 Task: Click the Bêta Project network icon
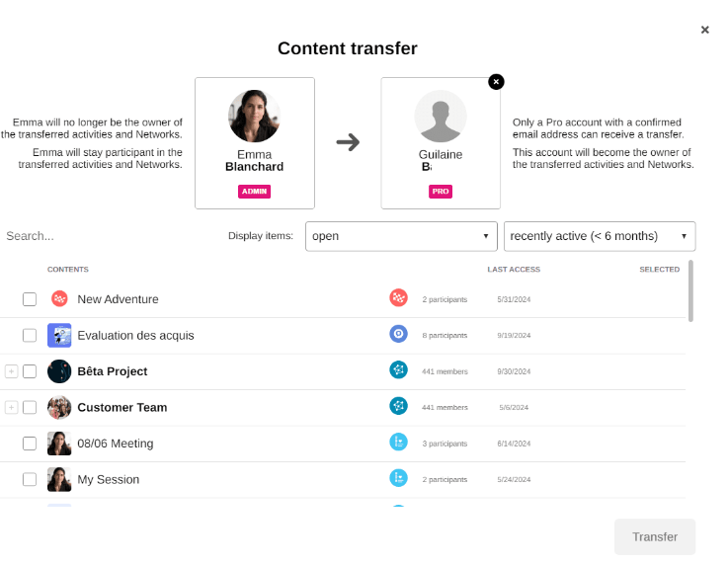[x=398, y=370]
